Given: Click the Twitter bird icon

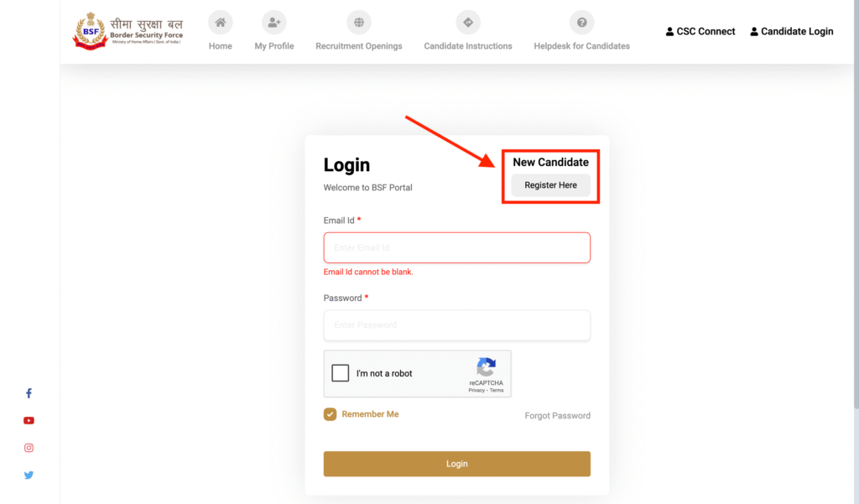Looking at the screenshot, I should point(29,475).
